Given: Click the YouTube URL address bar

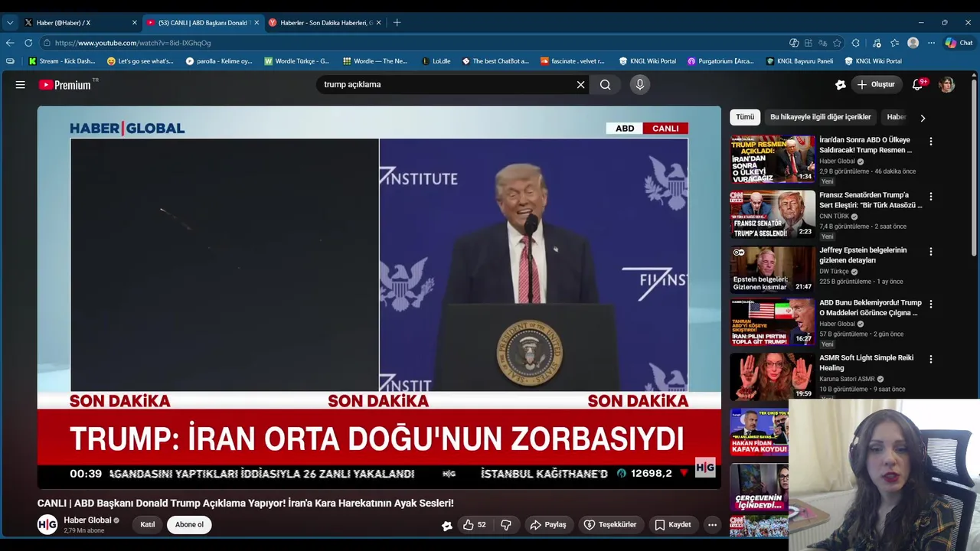Looking at the screenshot, I should click(x=413, y=43).
